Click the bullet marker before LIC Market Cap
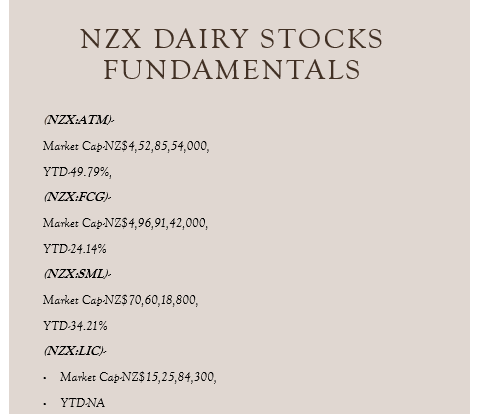Image resolution: width=491 pixels, height=419 pixels. click(x=45, y=378)
